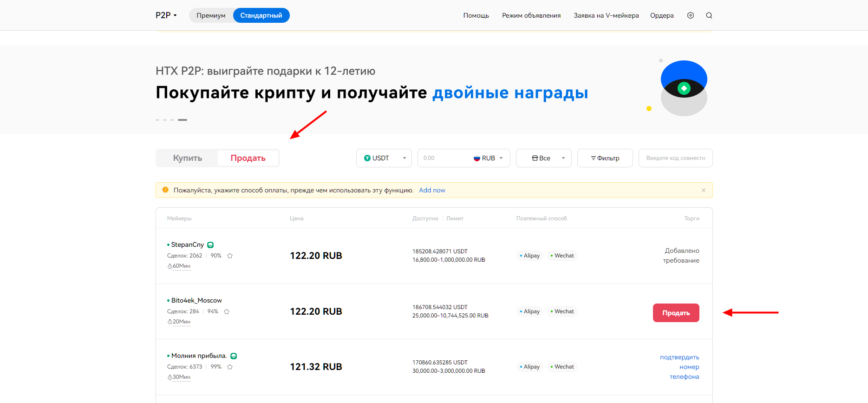Open Ордера in the header
Image resolution: width=868 pixels, height=403 pixels.
[662, 15]
